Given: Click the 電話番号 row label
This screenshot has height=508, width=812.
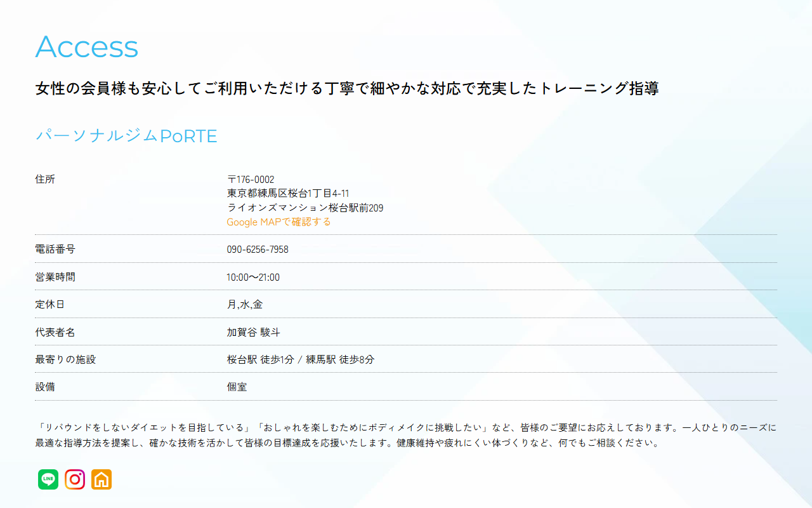Looking at the screenshot, I should pyautogui.click(x=55, y=250).
